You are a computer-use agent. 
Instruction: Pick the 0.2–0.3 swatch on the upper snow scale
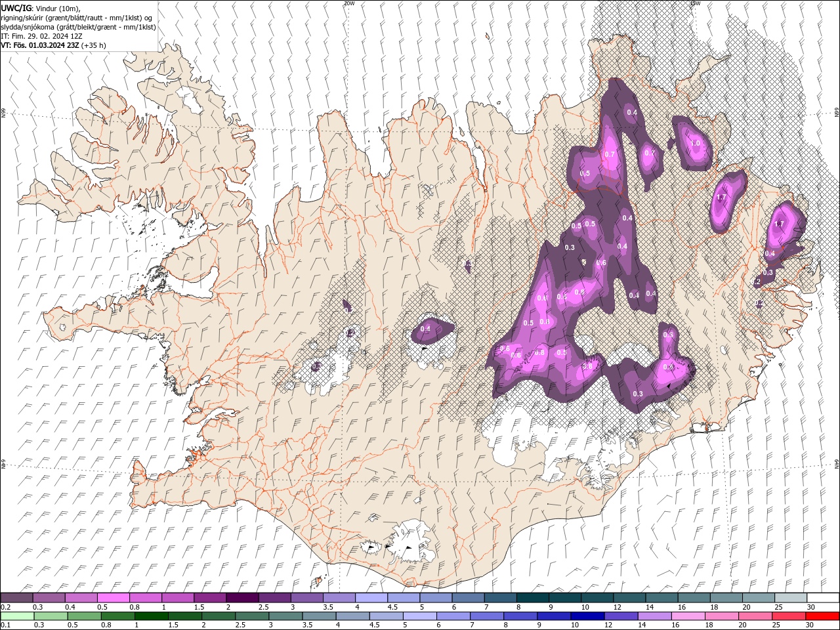16,598
